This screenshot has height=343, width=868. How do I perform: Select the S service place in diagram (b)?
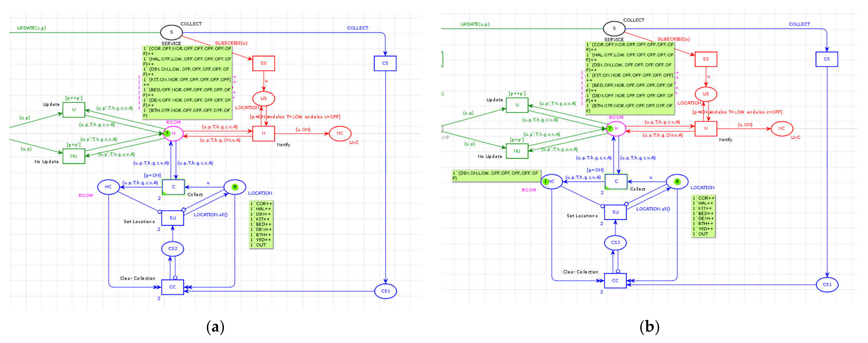click(x=614, y=28)
